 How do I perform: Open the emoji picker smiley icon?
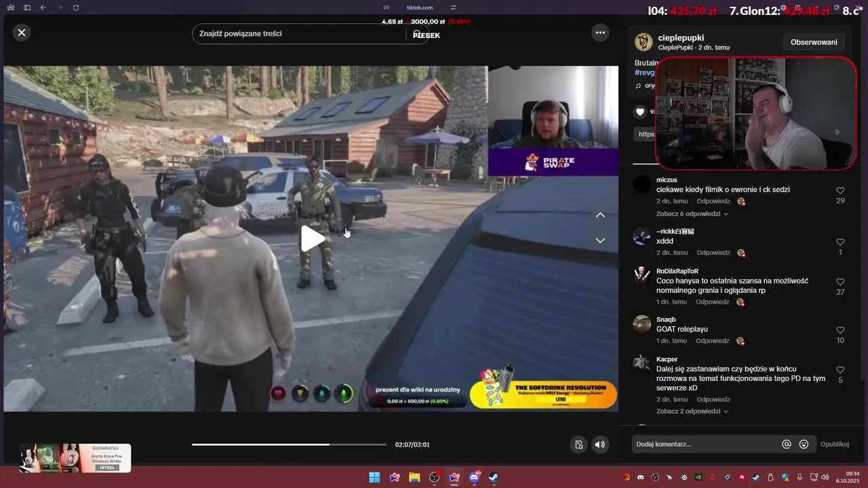pos(804,445)
